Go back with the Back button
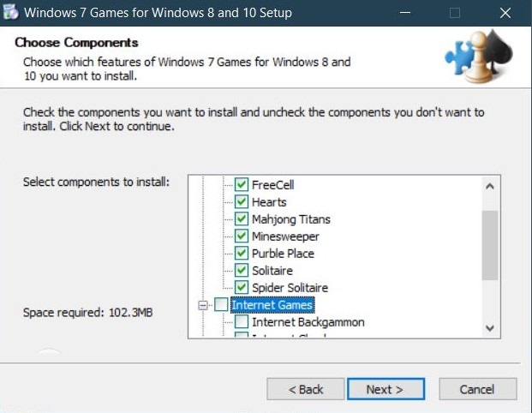The height and width of the screenshot is (413, 532). (x=306, y=389)
